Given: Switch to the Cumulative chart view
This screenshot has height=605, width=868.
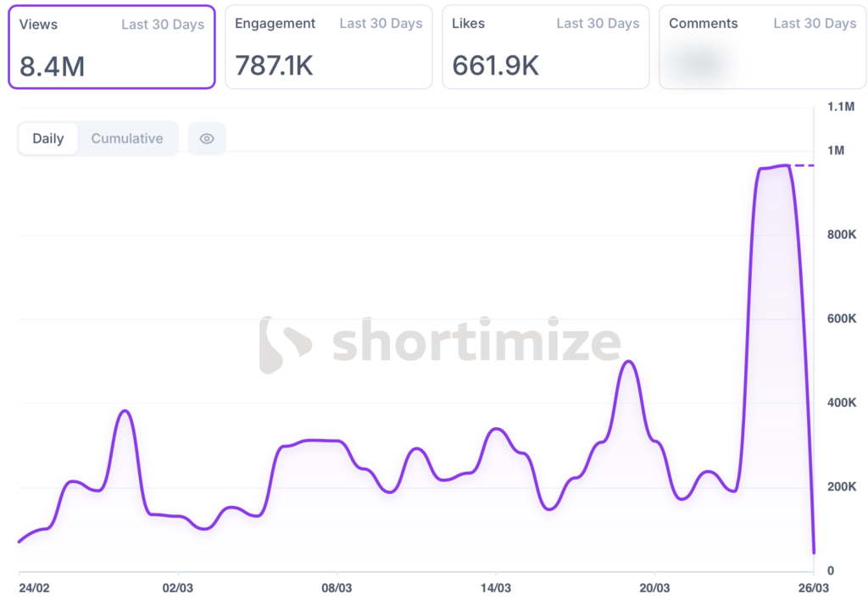Looking at the screenshot, I should 127,139.
